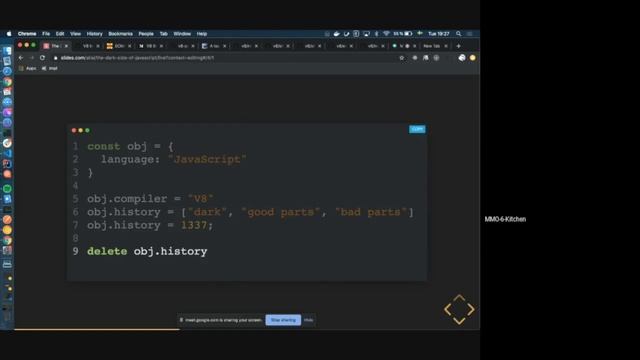This screenshot has height=360, width=640.
Task: Click the battery indicator in the menu bar
Action: (x=403, y=34)
